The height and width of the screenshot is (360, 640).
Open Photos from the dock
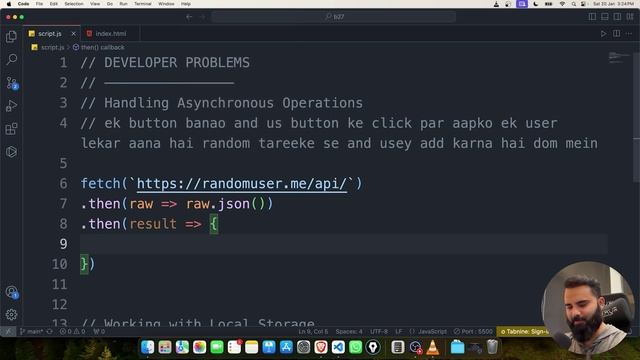tap(200, 347)
